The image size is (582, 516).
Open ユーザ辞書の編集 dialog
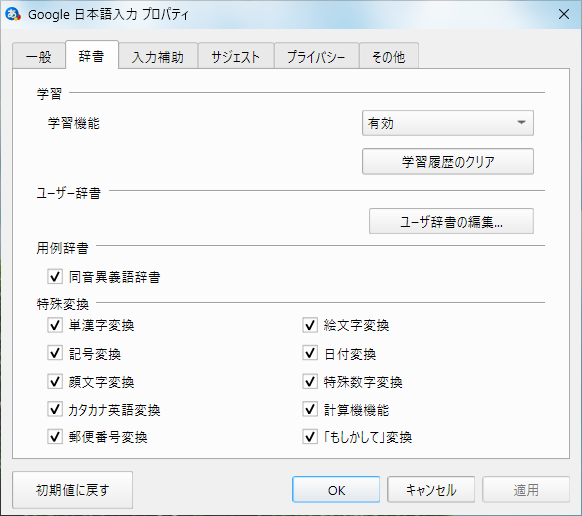pyautogui.click(x=451, y=221)
